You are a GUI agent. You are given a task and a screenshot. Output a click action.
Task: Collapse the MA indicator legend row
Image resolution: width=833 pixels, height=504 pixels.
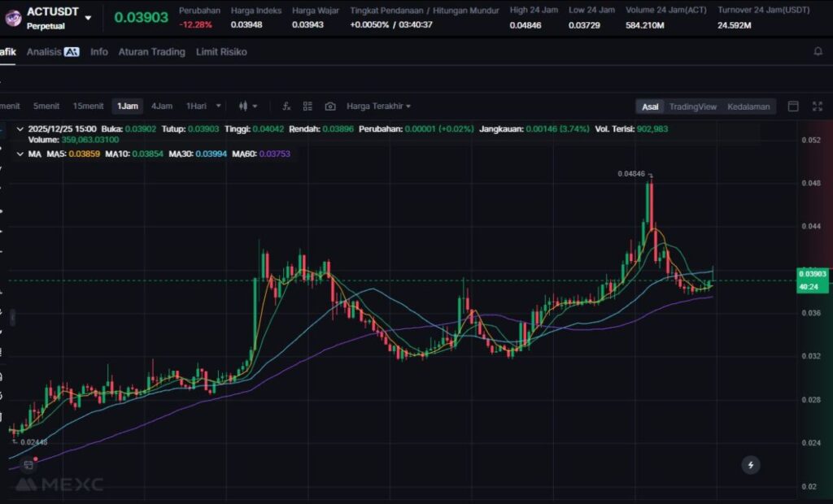click(x=20, y=154)
